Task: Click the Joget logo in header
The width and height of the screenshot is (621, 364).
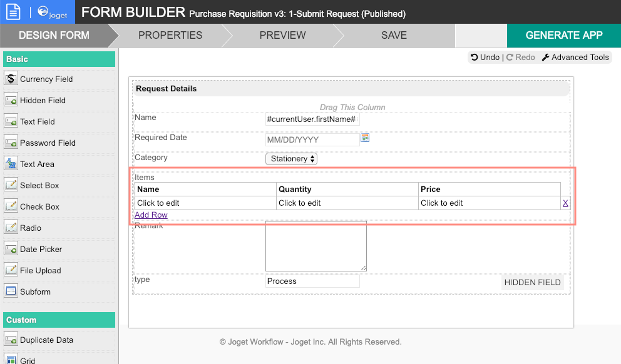Action: (x=53, y=12)
